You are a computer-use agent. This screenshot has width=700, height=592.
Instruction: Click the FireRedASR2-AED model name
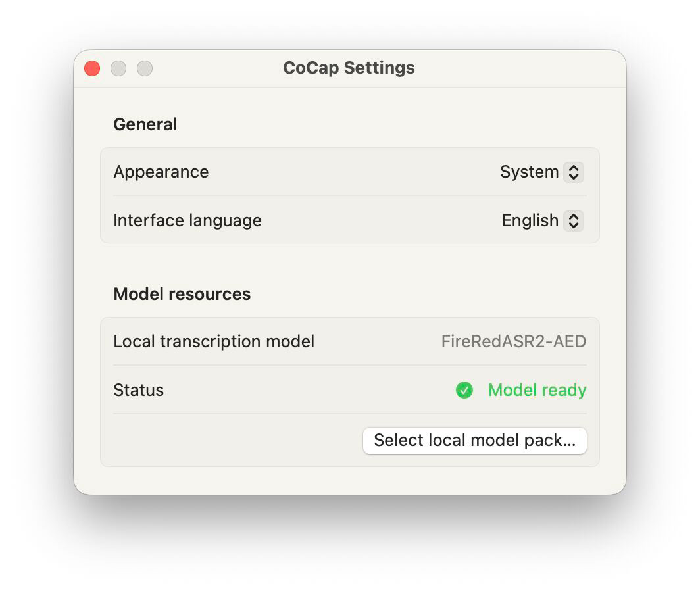pos(513,341)
